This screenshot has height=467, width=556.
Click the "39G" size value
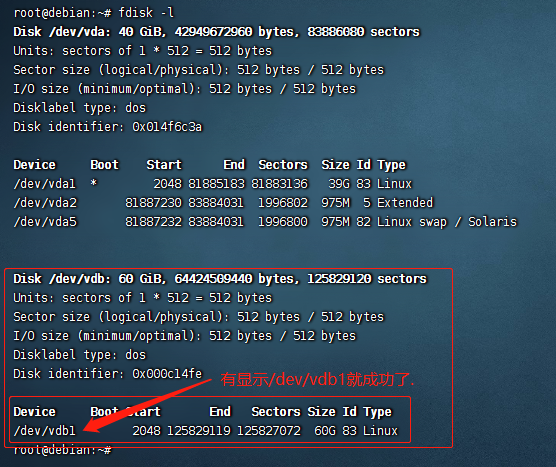(339, 184)
